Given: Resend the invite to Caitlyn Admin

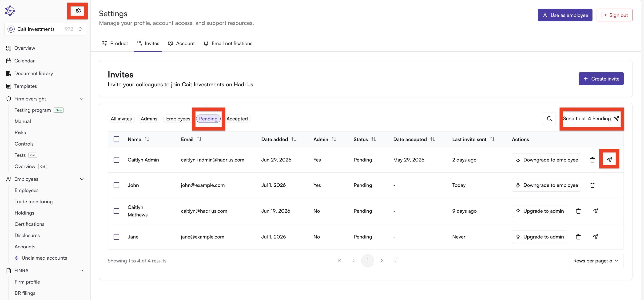Looking at the screenshot, I should [609, 160].
